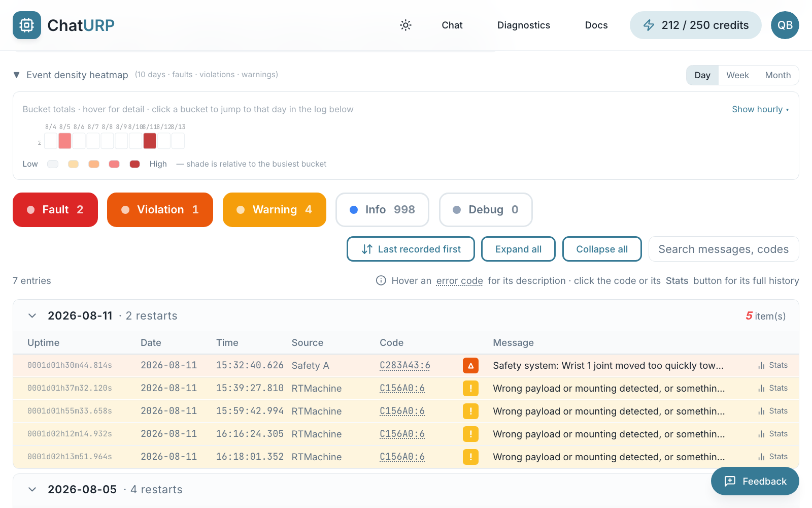Open the QB user avatar
812x508 pixels.
point(785,25)
